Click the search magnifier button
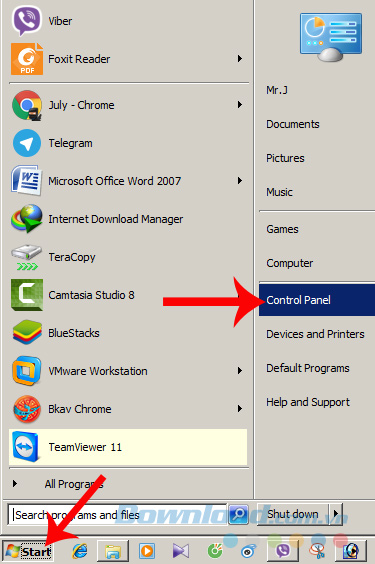 pyautogui.click(x=239, y=514)
